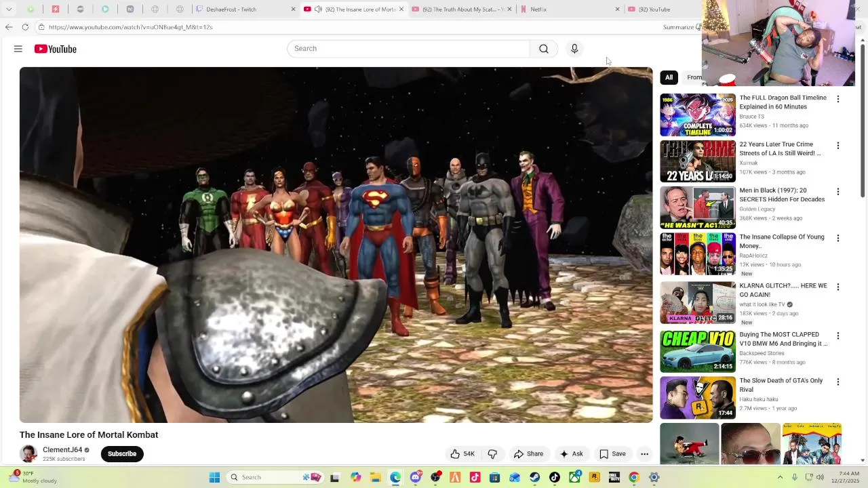Reload the page with the refresh icon
The image size is (868, 488).
[25, 27]
